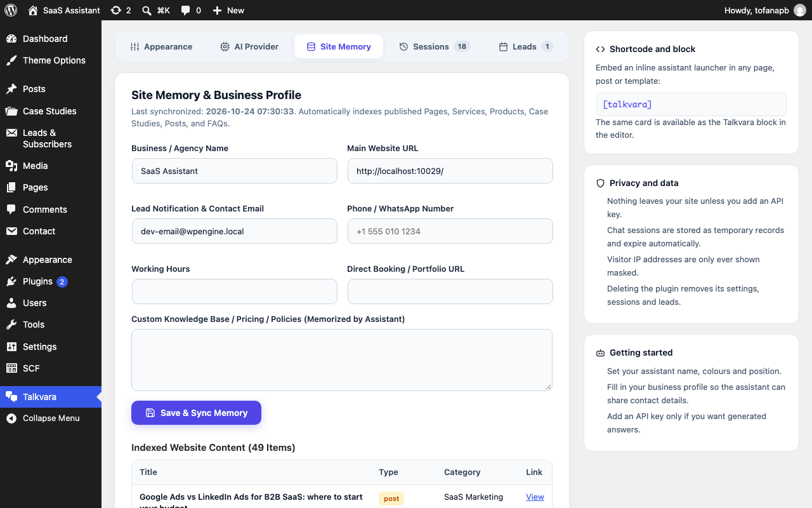Click the SaaS Assistant site name link
Screen dimensions: 812x508
click(x=72, y=10)
